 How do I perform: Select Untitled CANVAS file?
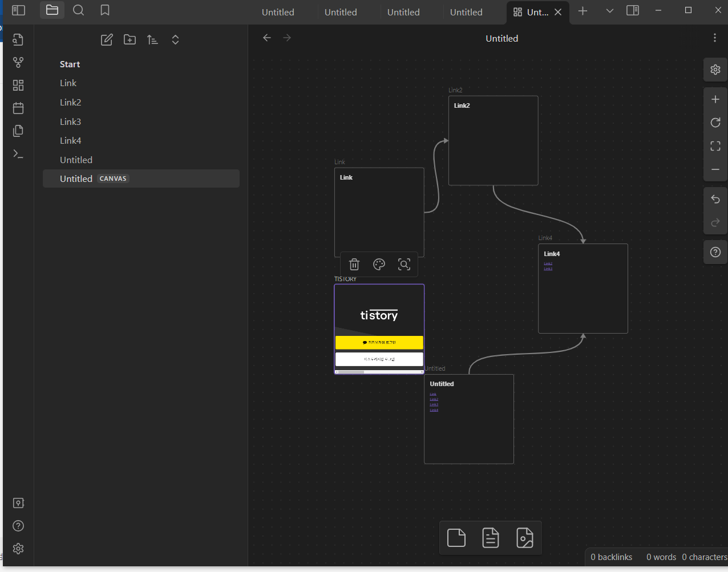(x=141, y=179)
